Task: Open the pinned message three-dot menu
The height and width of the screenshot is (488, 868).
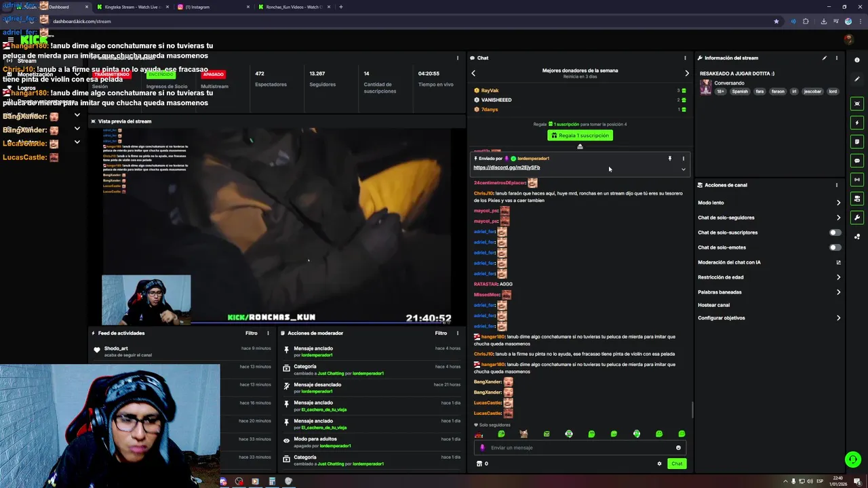Action: coord(683,159)
